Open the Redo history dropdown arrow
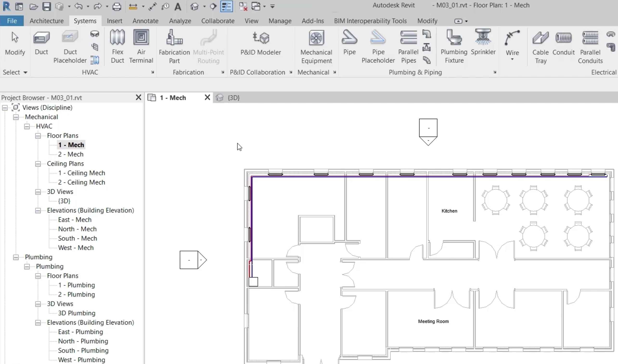The image size is (618, 364). coord(107,6)
